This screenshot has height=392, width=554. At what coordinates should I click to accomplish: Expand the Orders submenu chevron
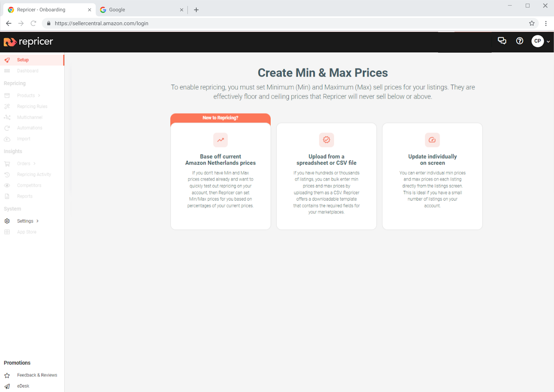pyautogui.click(x=34, y=163)
